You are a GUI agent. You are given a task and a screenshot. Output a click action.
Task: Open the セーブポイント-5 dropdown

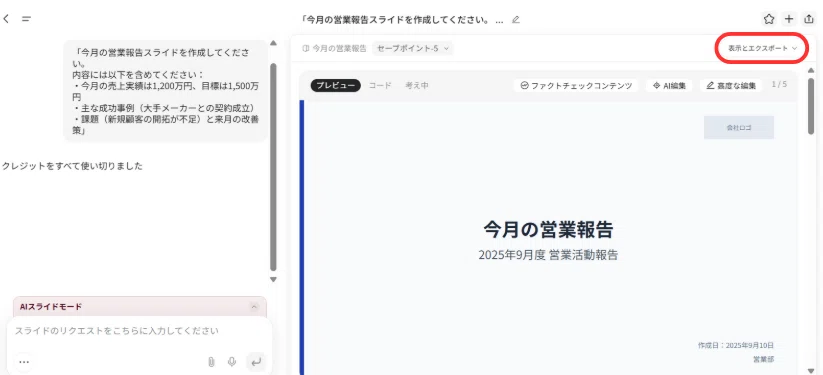coord(413,48)
